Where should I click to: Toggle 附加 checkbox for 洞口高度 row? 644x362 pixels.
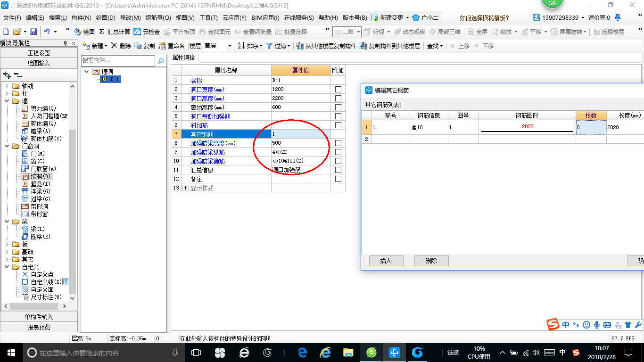338,99
